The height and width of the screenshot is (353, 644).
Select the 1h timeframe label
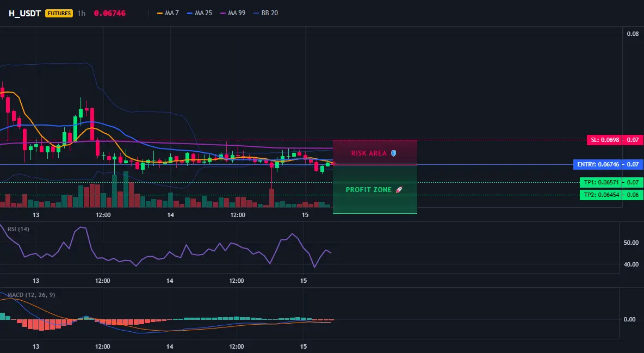click(x=82, y=13)
